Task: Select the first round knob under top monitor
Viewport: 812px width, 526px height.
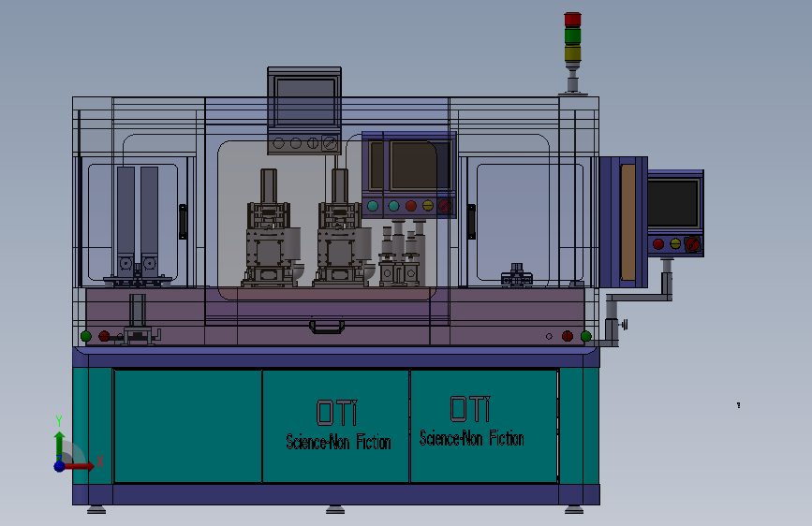Action: (278, 143)
